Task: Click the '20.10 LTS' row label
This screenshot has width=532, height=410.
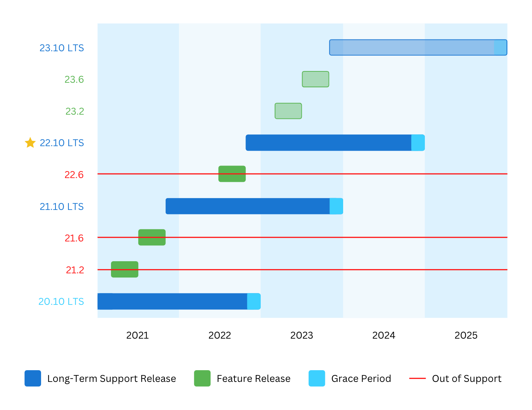Action: click(61, 302)
